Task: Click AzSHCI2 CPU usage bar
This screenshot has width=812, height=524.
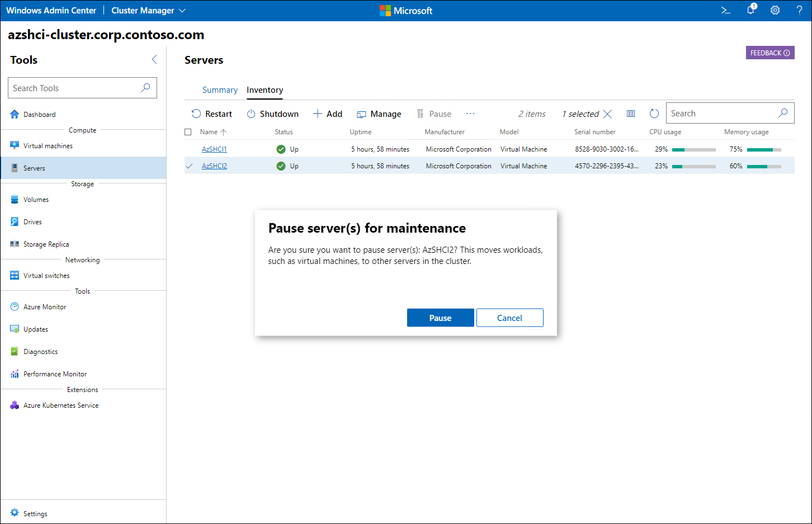Action: point(693,167)
